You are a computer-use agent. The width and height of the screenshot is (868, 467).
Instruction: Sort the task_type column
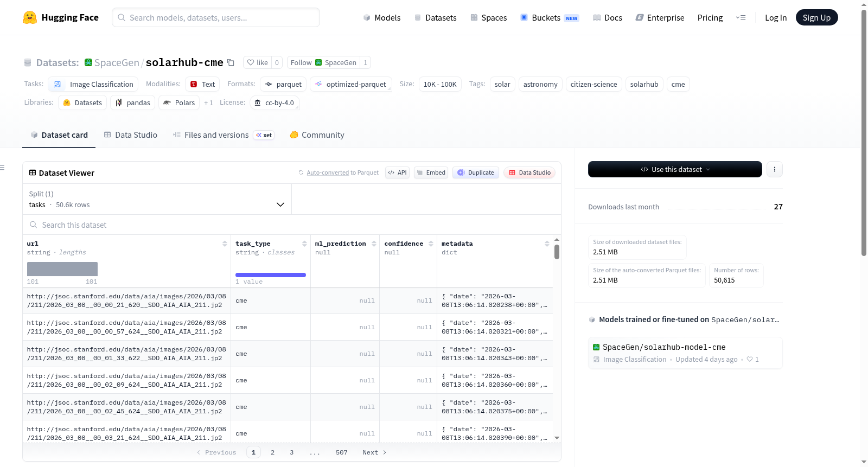click(x=304, y=244)
